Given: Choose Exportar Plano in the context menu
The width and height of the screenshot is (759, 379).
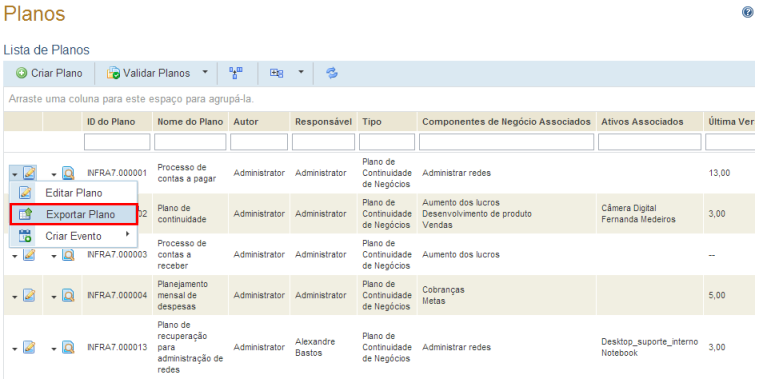Looking at the screenshot, I should (74, 214).
